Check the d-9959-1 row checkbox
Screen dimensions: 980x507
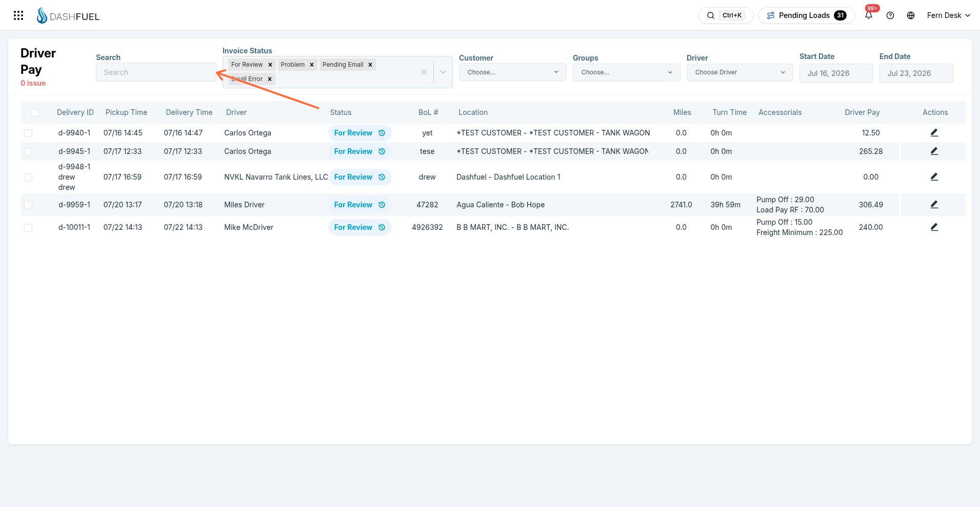(28, 205)
